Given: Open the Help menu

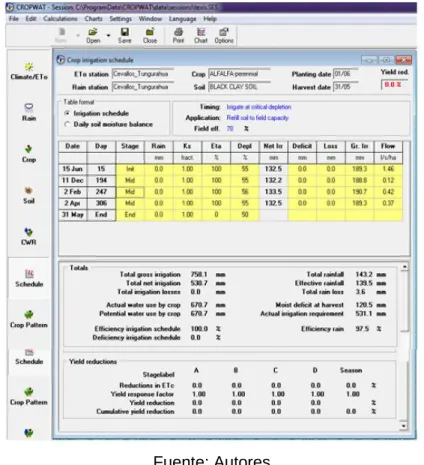Looking at the screenshot, I should click(x=210, y=19).
